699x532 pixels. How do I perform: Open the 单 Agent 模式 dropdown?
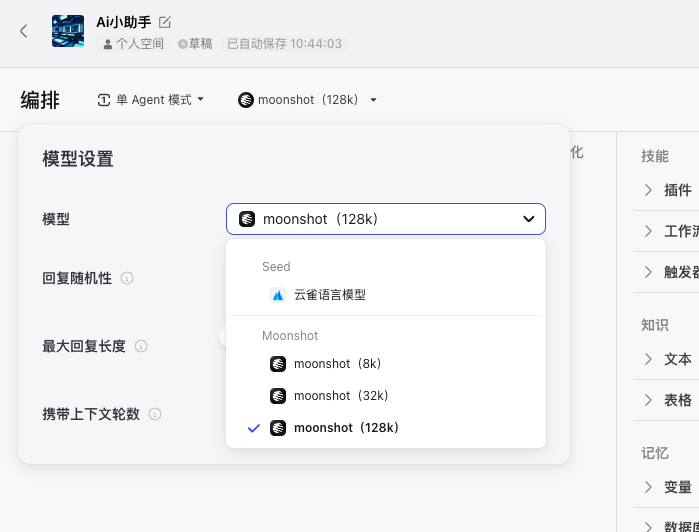151,99
